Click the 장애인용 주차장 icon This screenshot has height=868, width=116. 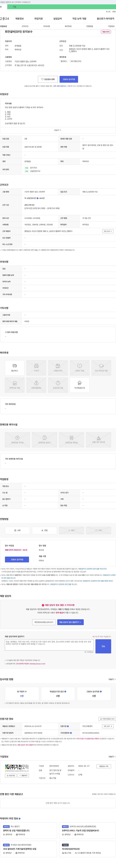(18, 440)
